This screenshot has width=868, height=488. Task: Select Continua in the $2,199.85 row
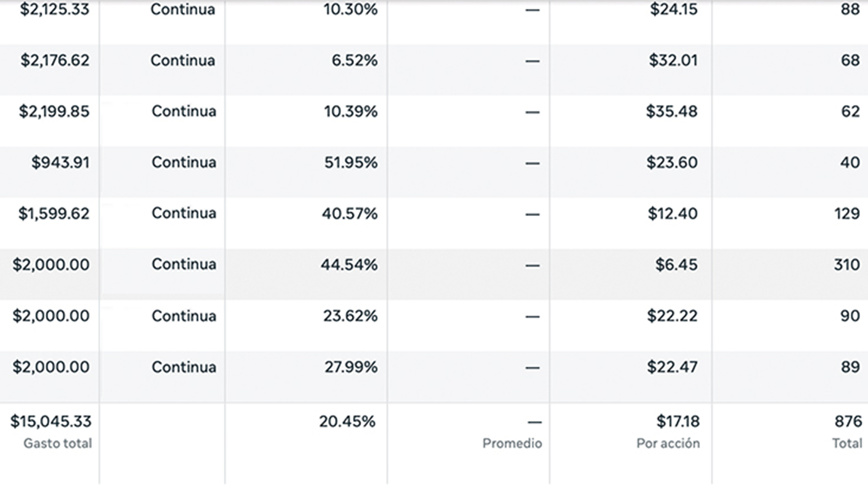(x=184, y=111)
